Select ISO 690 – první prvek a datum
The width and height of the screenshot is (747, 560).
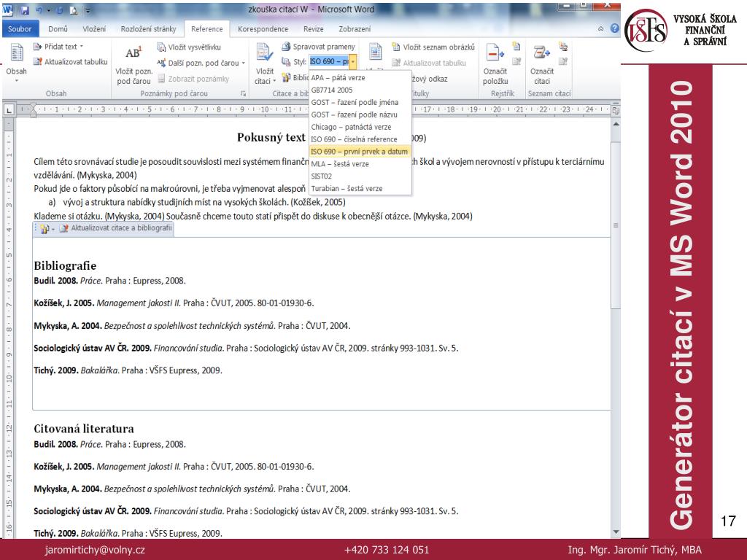(360, 152)
